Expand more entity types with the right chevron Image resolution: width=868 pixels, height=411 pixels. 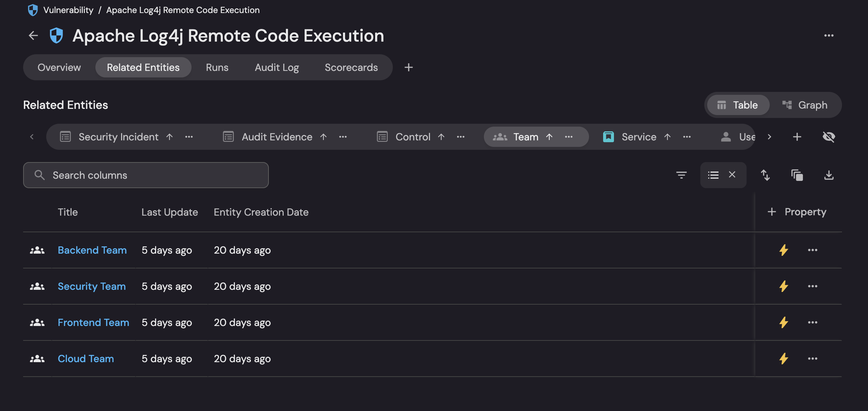tap(769, 137)
